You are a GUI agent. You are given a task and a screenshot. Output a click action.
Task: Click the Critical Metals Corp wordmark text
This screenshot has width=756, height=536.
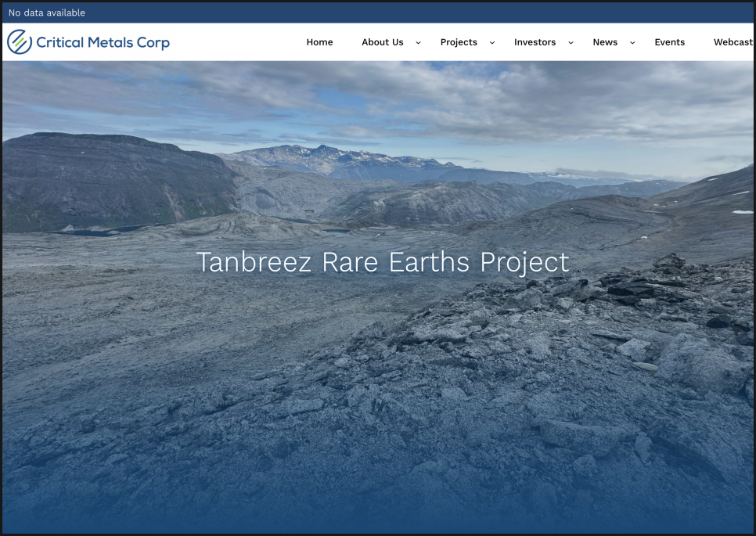[x=103, y=42]
